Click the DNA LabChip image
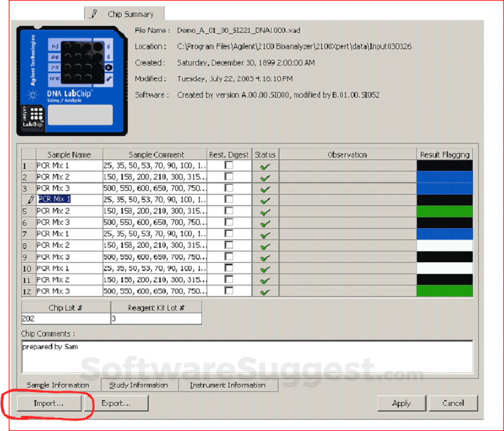Viewport: 504px width, 431px height. coord(71,81)
